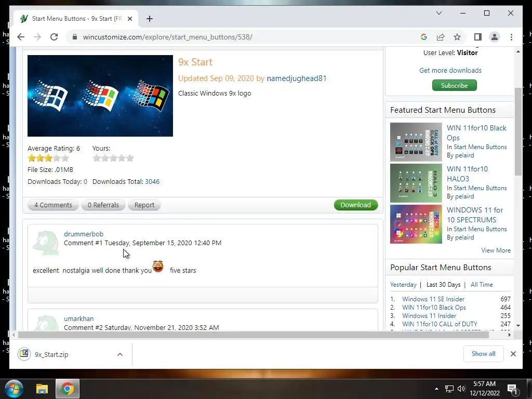The width and height of the screenshot is (532, 399).
Task: Open WIN 11for10 Black Ops link
Action: (476, 132)
